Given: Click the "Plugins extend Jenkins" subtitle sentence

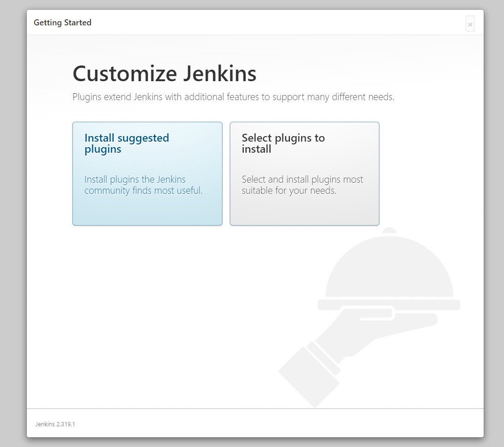Looking at the screenshot, I should pyautogui.click(x=234, y=97).
